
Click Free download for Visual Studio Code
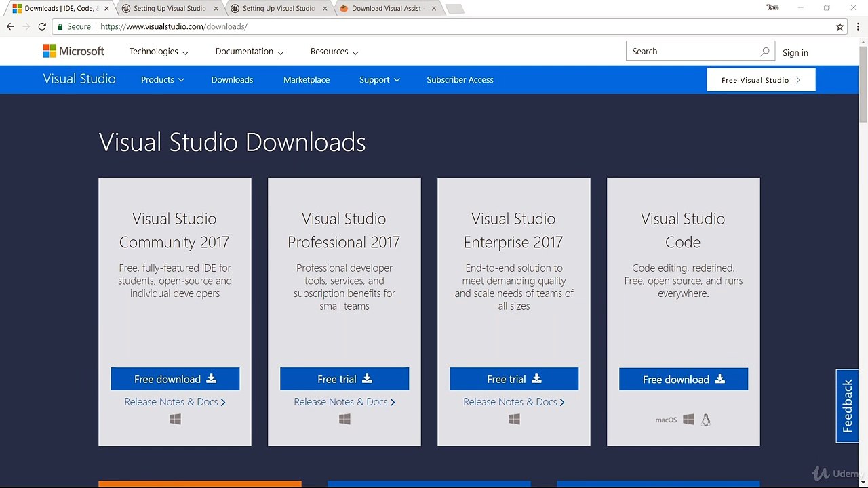684,380
